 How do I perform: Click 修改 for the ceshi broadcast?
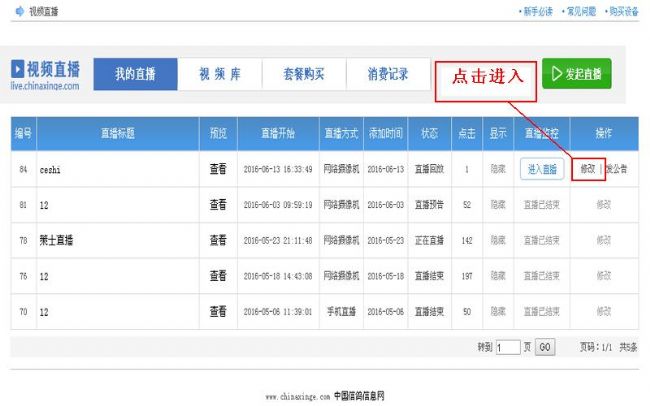(589, 169)
